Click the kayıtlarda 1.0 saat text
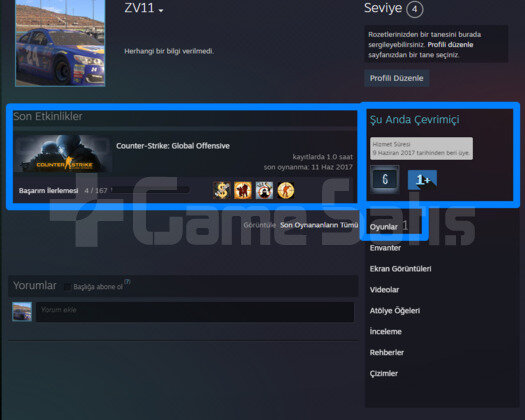This screenshot has height=420, width=525. point(323,157)
